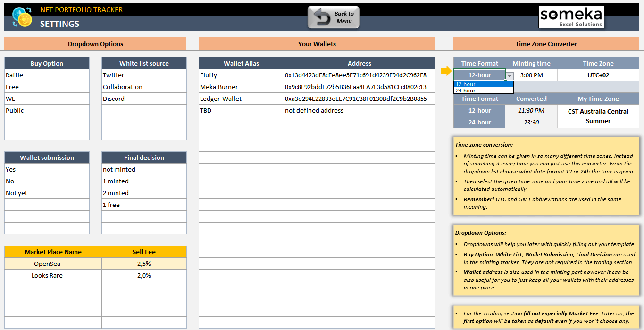Select the UTC+02 time zone cell

coord(598,75)
